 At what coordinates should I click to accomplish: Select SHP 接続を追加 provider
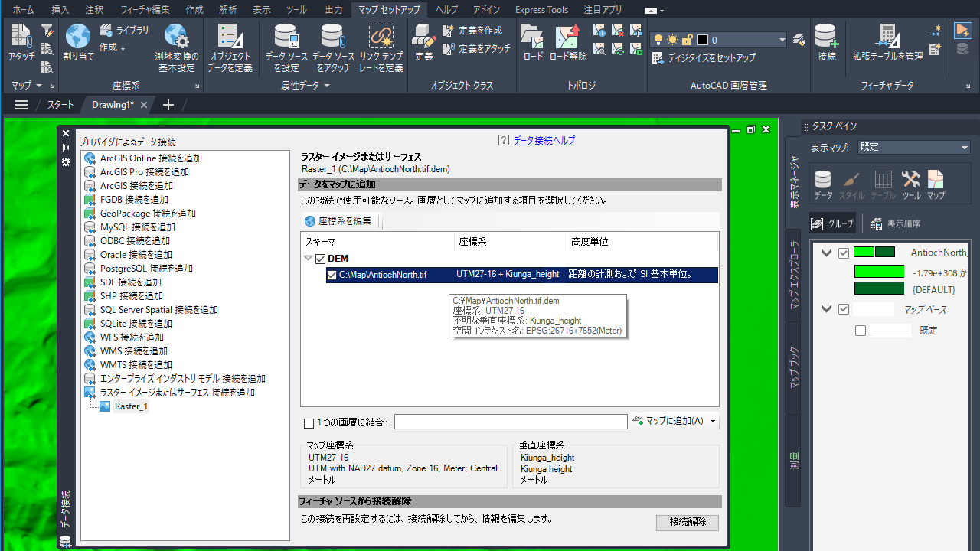[x=124, y=296]
